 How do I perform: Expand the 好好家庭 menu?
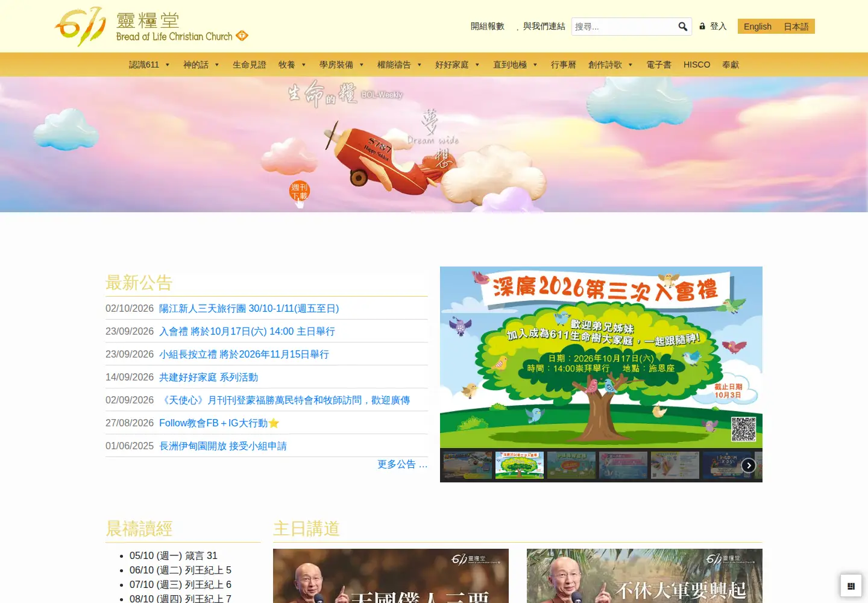tap(458, 65)
